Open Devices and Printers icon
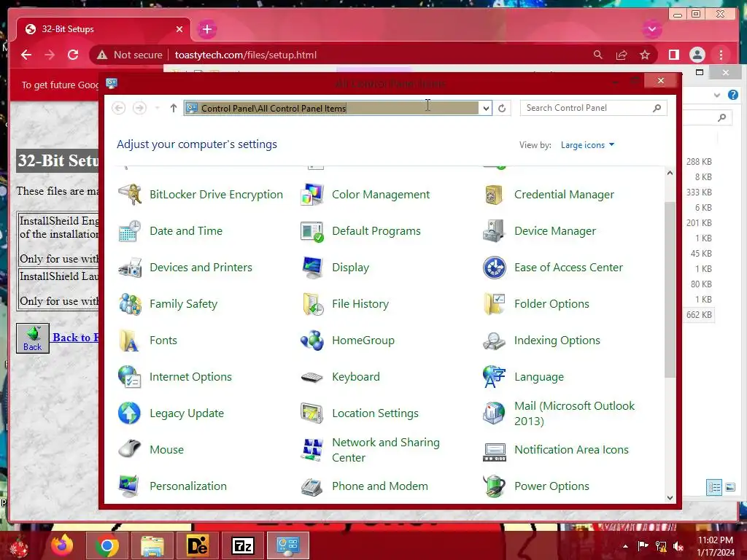 (130, 268)
